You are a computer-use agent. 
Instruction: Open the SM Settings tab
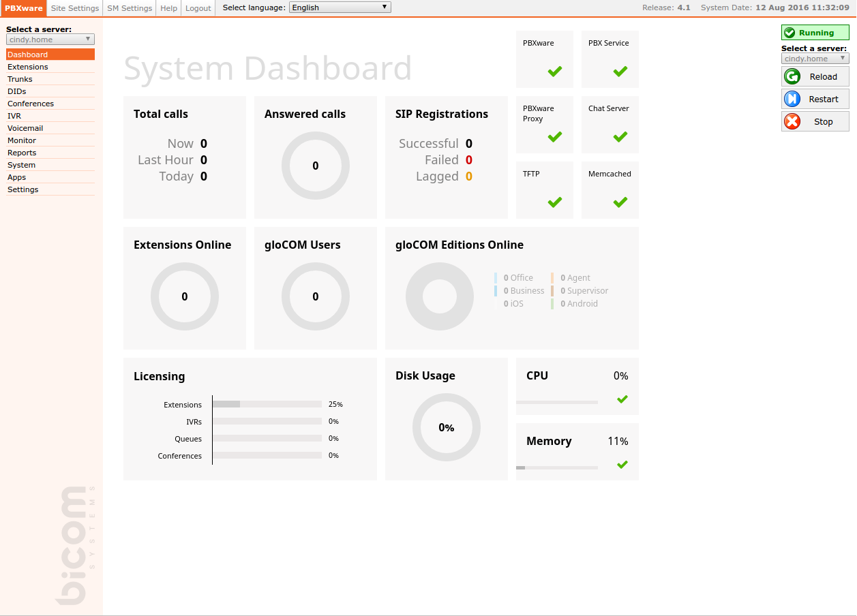130,8
